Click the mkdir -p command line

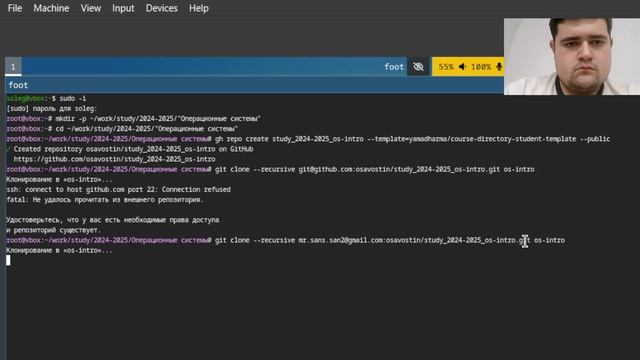click(133, 119)
